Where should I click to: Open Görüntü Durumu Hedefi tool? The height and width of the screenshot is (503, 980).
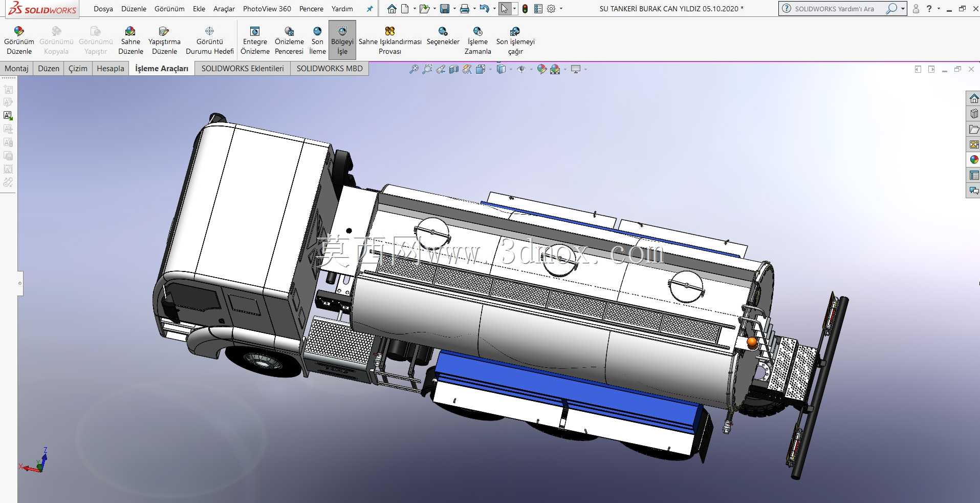(x=210, y=40)
